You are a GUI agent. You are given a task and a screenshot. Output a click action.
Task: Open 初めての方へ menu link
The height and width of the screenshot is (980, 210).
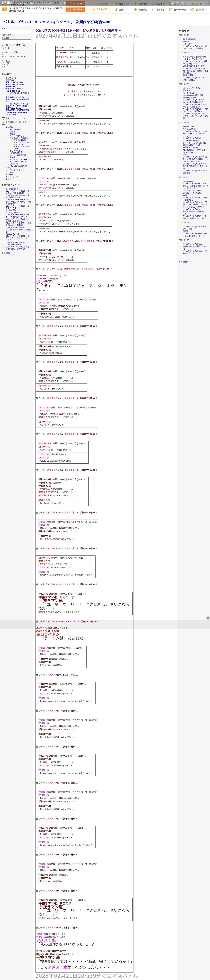11,80
